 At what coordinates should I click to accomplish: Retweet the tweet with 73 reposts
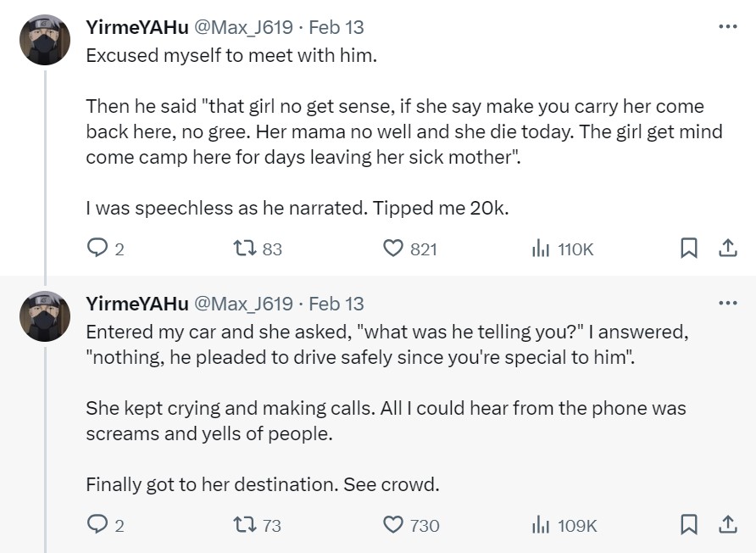[x=243, y=525]
